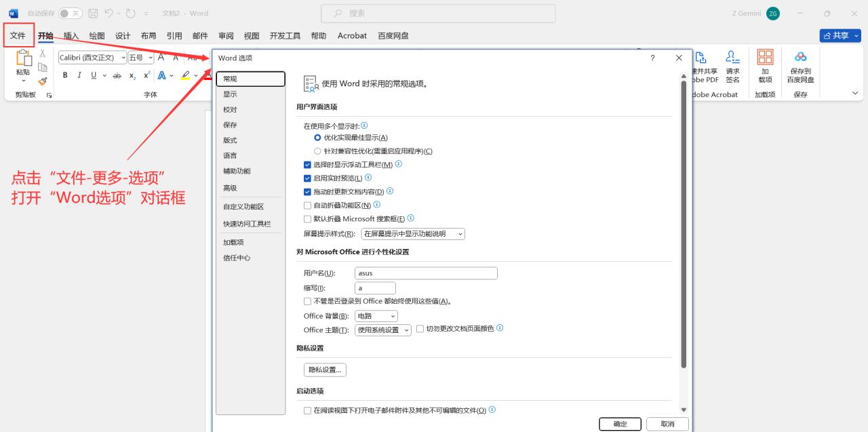Click the 缩写 initials input field
This screenshot has height=432, width=868.
tap(375, 288)
